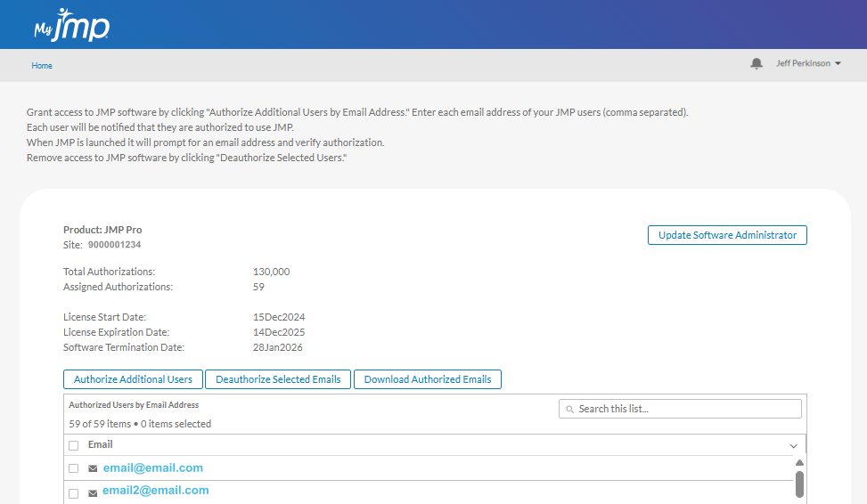
Task: Click the My JMP logo
Action: [x=72, y=25]
